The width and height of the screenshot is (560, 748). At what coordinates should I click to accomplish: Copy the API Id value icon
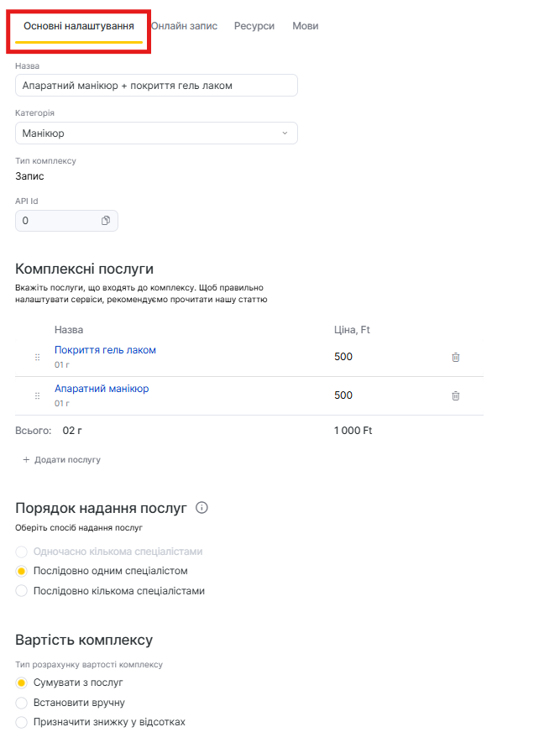coord(106,221)
